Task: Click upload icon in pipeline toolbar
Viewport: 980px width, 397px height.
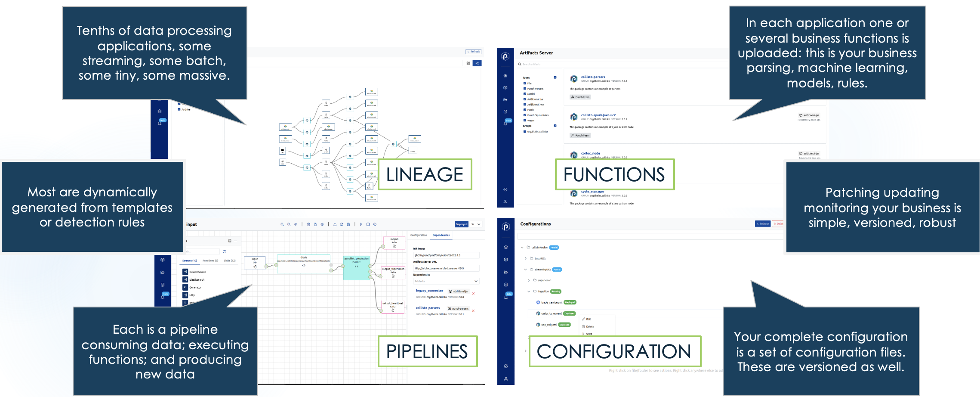Action: click(x=335, y=224)
